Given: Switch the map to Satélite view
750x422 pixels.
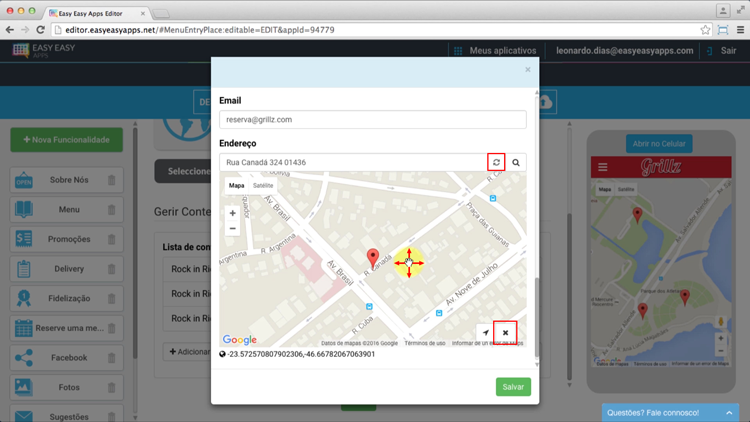Looking at the screenshot, I should 263,186.
